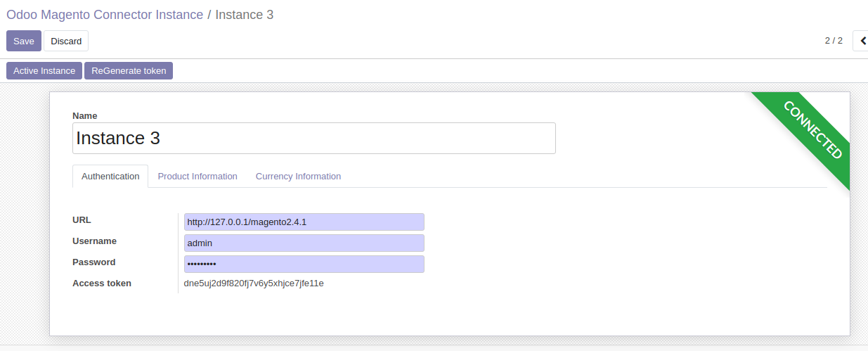Open the Product Information tab

(197, 176)
